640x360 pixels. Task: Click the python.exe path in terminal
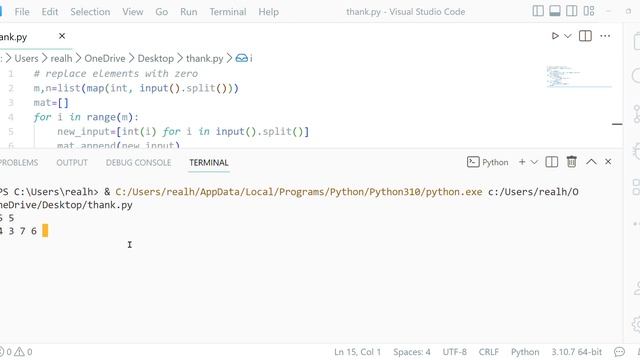point(299,191)
